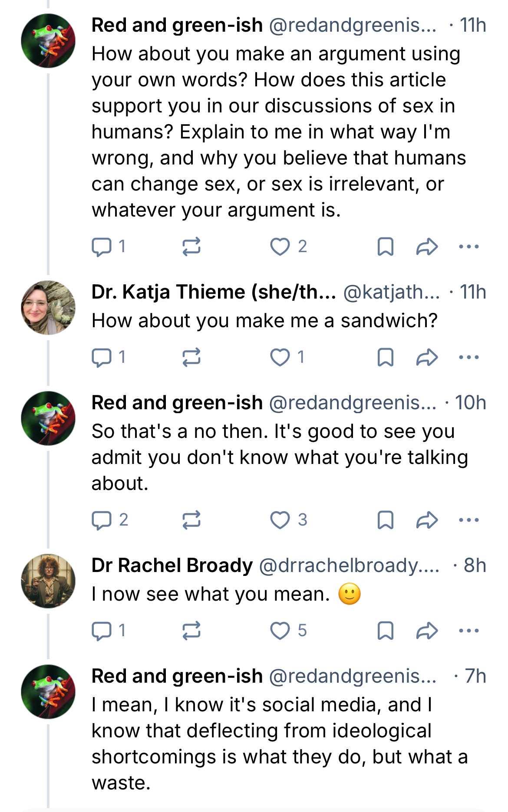Open Katja Thieme's avatar photo
The width and height of the screenshot is (508, 812).
click(x=48, y=308)
